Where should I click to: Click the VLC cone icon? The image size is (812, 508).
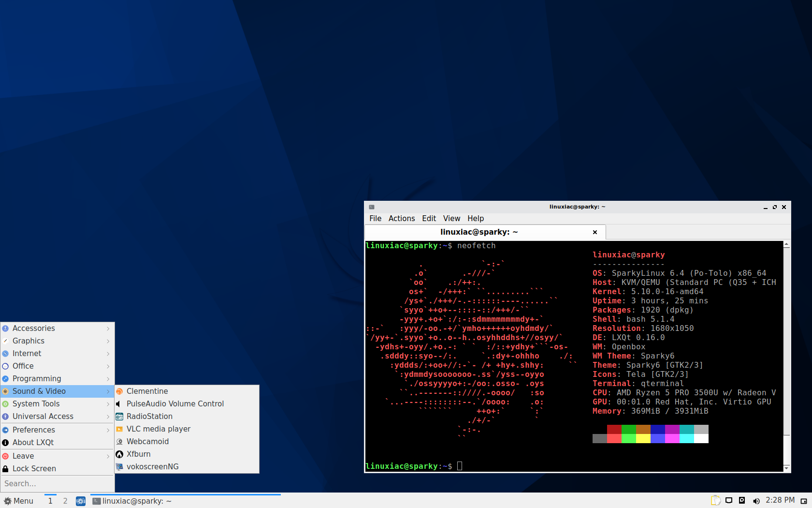coord(119,429)
